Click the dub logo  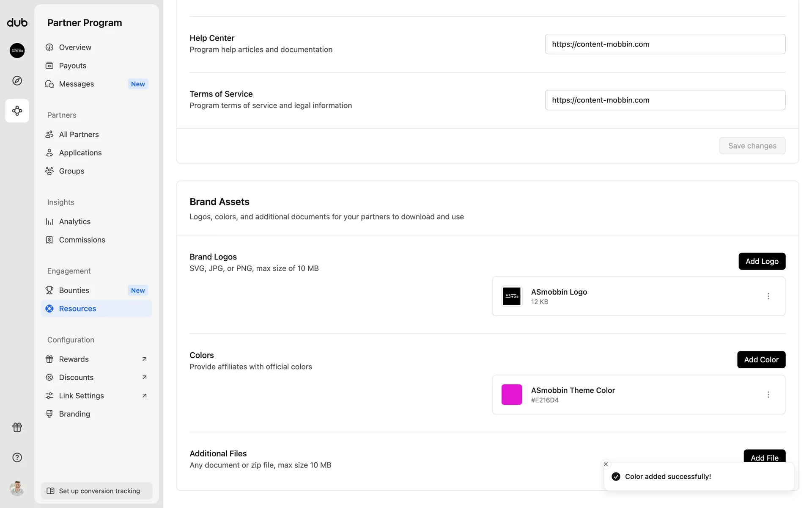pyautogui.click(x=17, y=23)
